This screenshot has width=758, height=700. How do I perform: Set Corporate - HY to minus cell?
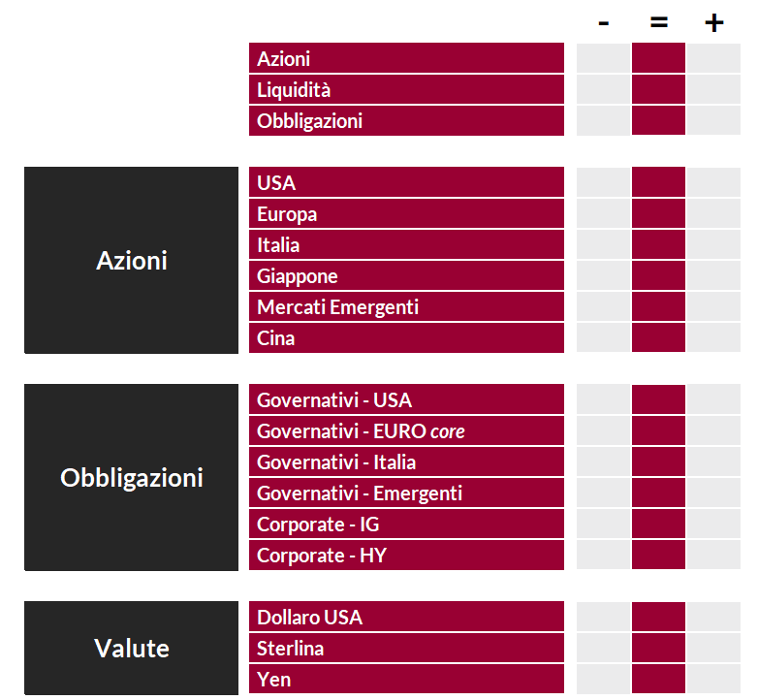603,555
